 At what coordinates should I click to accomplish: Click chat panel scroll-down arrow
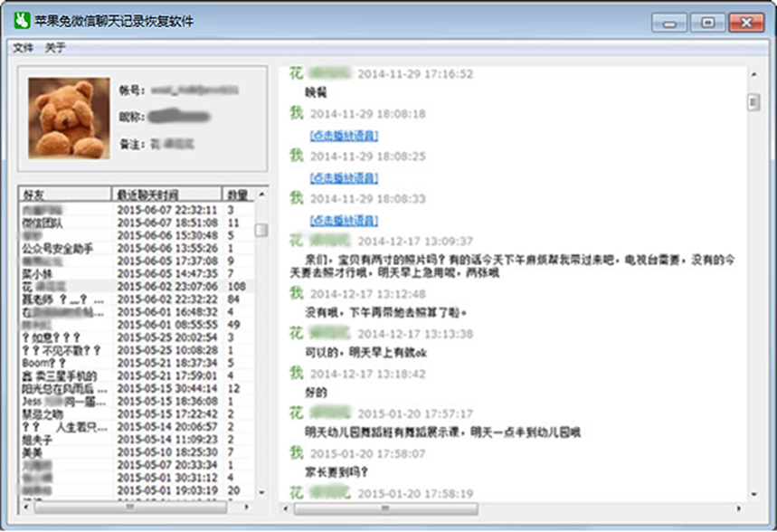[753, 495]
